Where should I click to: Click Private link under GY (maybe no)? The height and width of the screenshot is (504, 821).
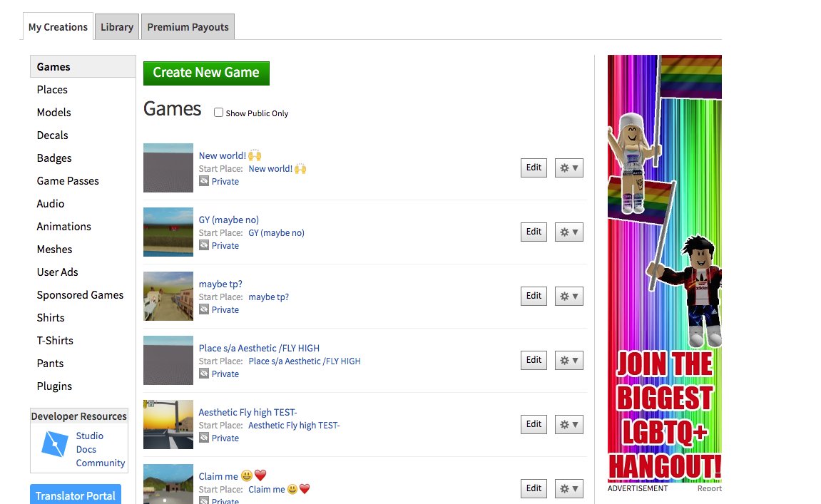tap(225, 245)
